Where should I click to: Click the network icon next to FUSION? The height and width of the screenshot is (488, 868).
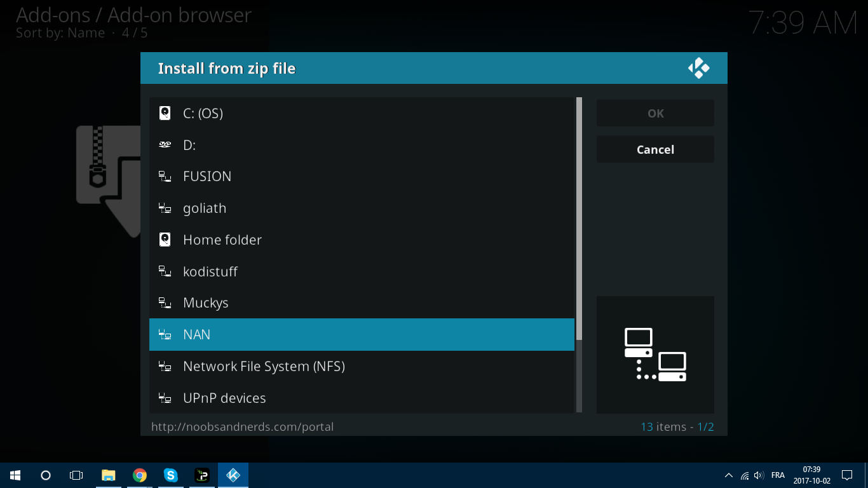[165, 177]
